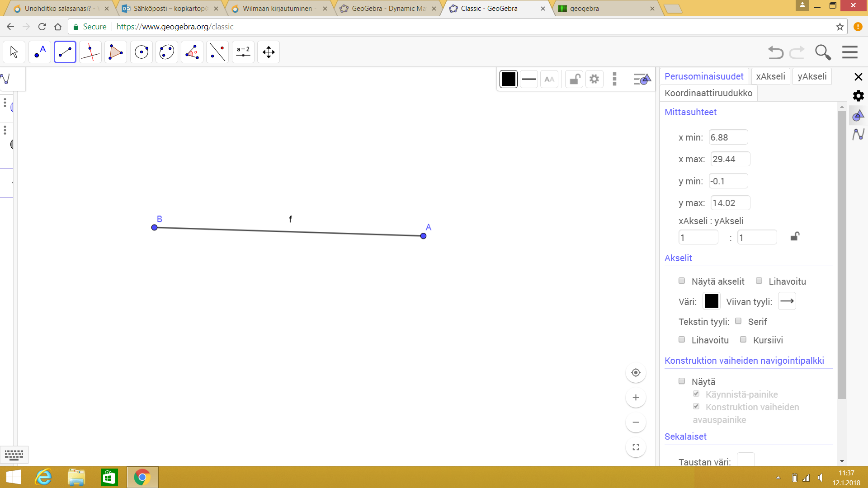
Task: Open the line style dropdown in style bar
Action: (528, 79)
